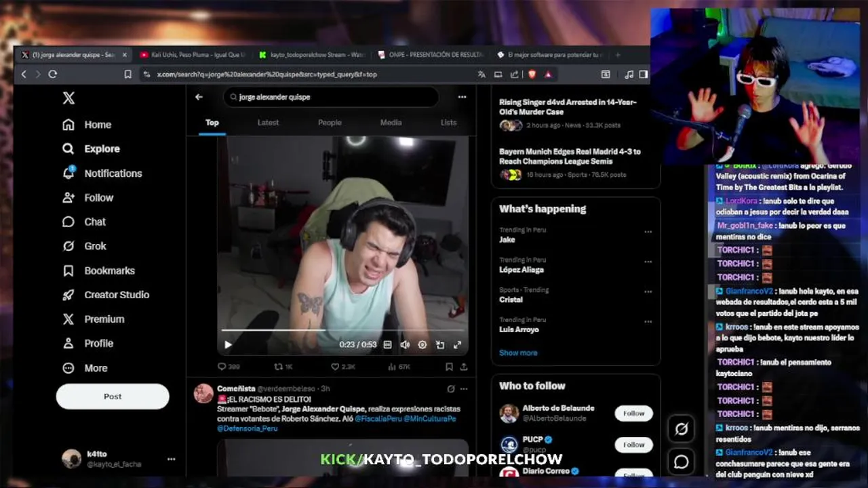Click Grok icon on Comeñista tweet
Screen dimensions: 868x488
click(451, 389)
